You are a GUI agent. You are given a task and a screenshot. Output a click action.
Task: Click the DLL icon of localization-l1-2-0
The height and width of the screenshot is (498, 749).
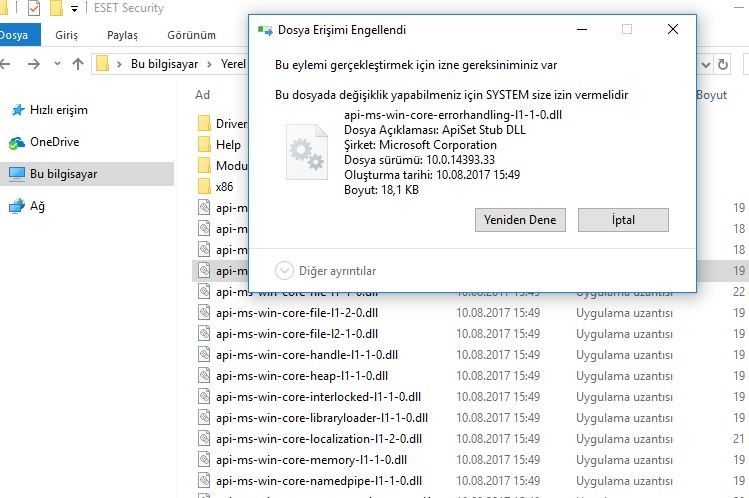click(204, 438)
